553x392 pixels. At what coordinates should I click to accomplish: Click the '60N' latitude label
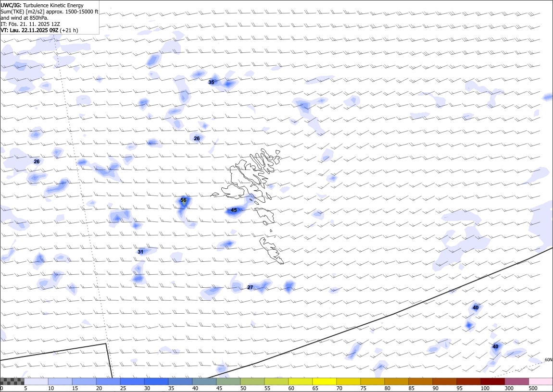[548, 360]
